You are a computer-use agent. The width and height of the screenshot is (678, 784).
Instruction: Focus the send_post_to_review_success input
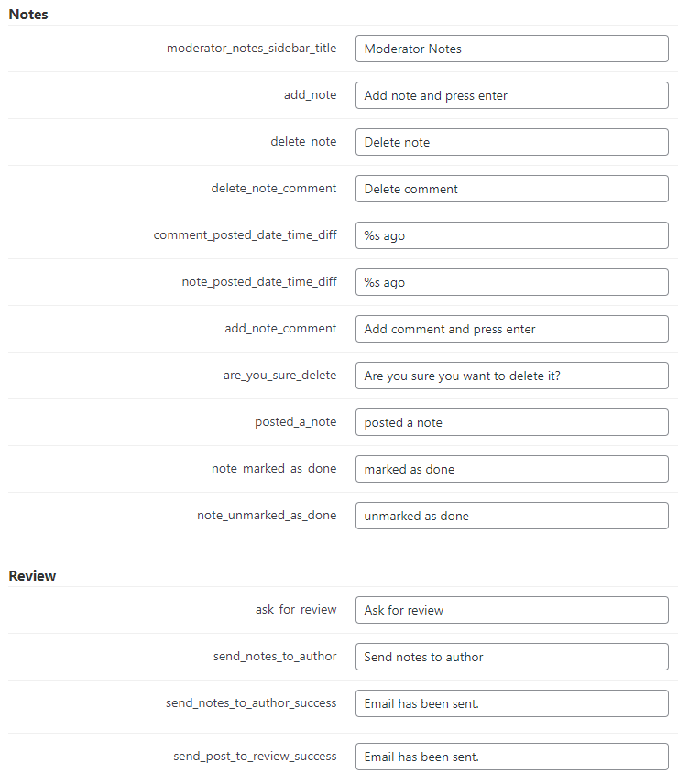click(x=512, y=757)
